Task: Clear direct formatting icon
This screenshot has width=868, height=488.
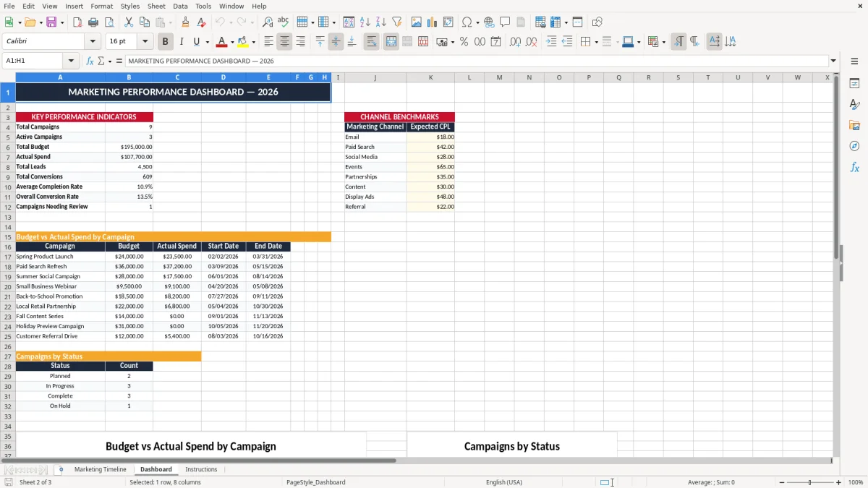Action: tap(202, 22)
